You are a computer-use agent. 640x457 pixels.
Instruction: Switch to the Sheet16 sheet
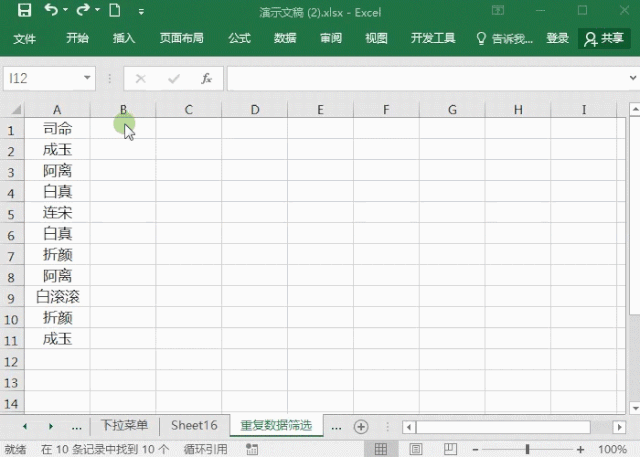[x=194, y=425]
